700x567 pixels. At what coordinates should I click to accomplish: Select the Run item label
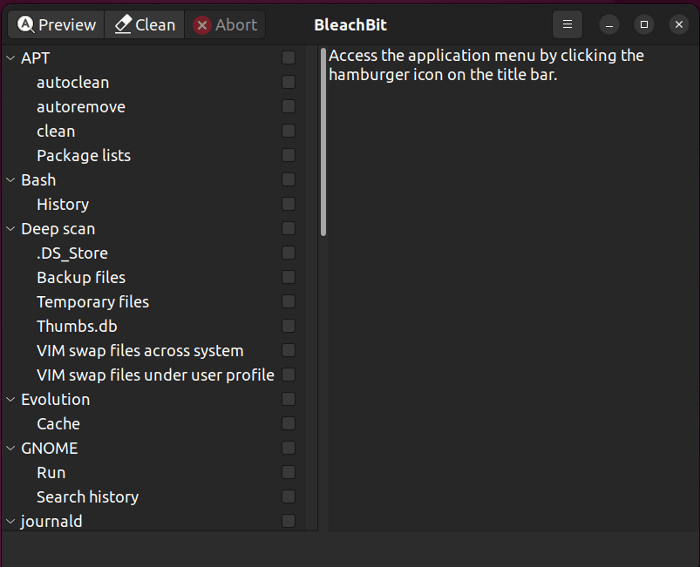tap(51, 473)
